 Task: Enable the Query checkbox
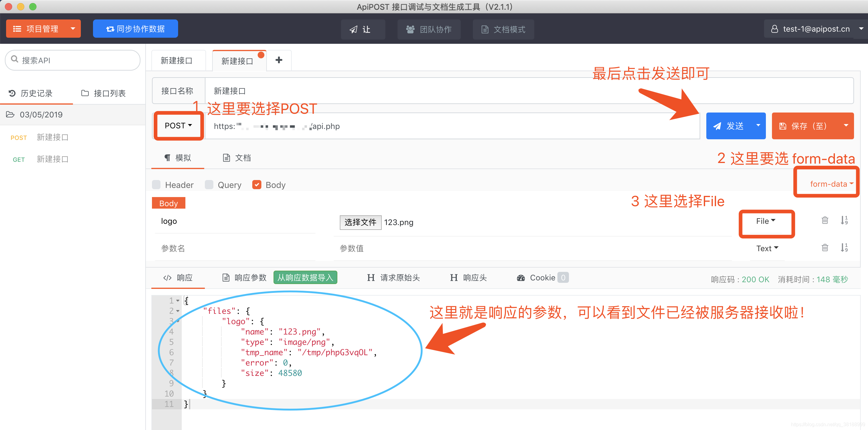coord(209,185)
